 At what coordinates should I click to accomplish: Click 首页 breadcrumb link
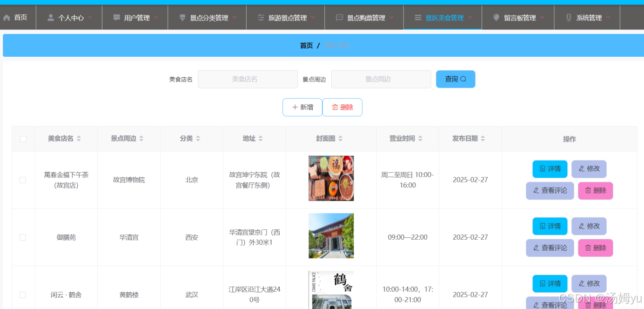[306, 46]
